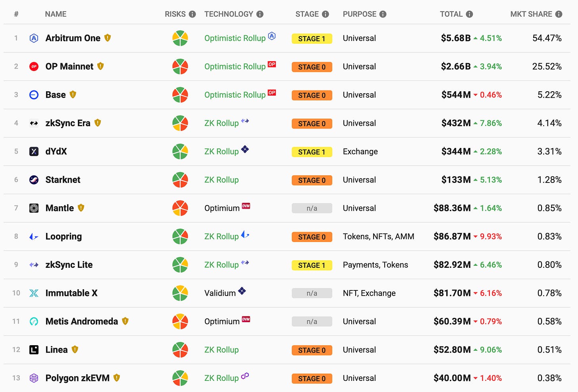This screenshot has width=578, height=392.
Task: Click the OP Mainnet red logo
Action: pos(34,67)
